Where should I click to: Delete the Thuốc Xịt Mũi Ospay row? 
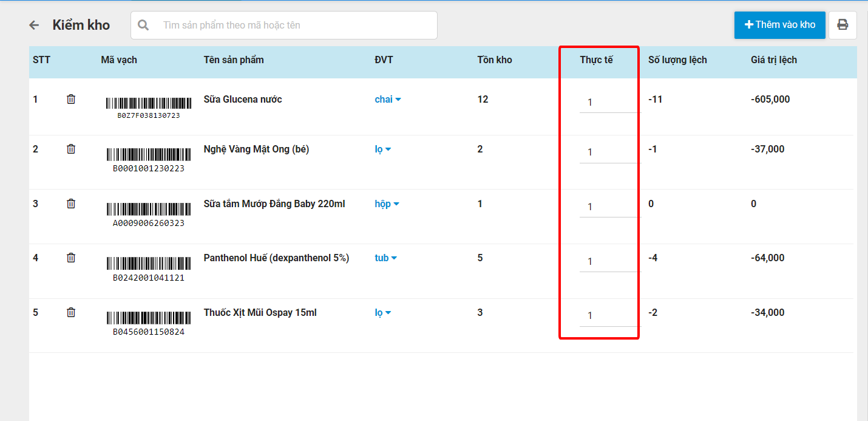[x=71, y=312]
